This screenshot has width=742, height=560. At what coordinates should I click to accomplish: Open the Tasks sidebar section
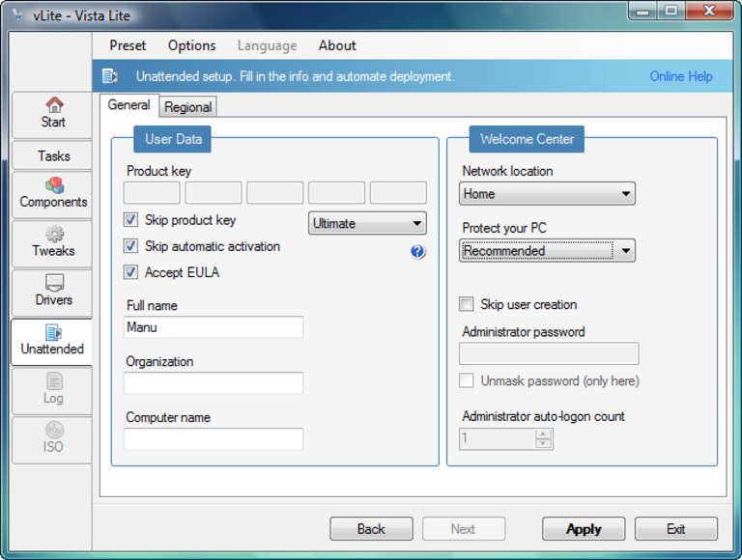[x=52, y=155]
